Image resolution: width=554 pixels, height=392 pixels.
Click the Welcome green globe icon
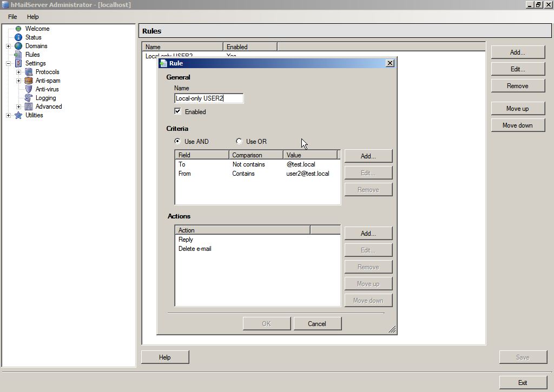[18, 29]
